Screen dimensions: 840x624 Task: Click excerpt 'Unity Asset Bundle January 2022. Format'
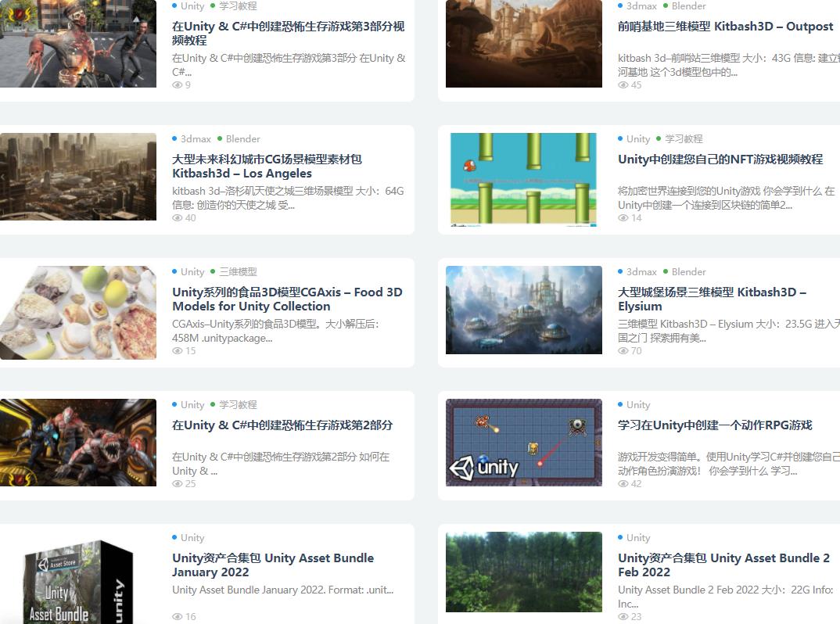[282, 590]
